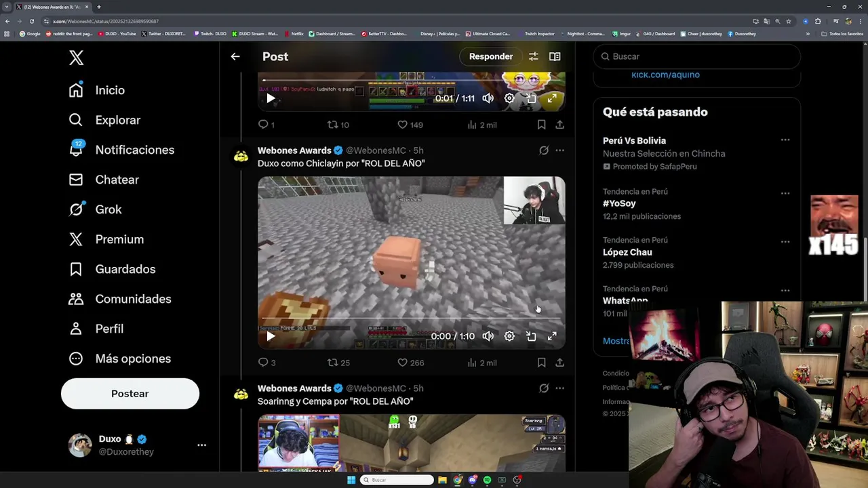Play the 1:11 top video
868x488 pixels.
[x=271, y=98]
